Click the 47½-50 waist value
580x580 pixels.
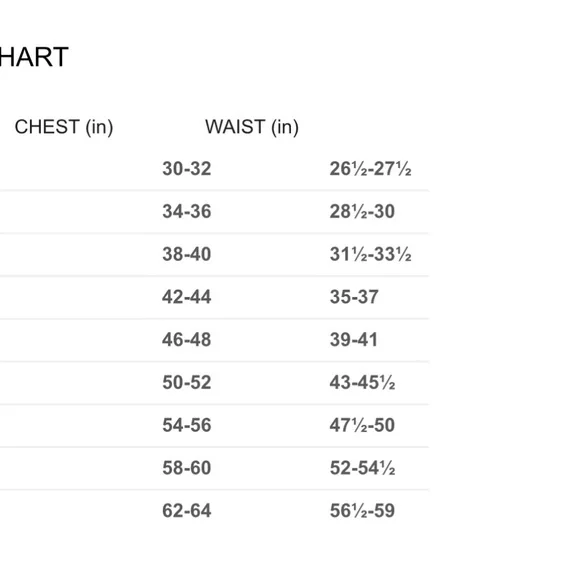(x=362, y=425)
